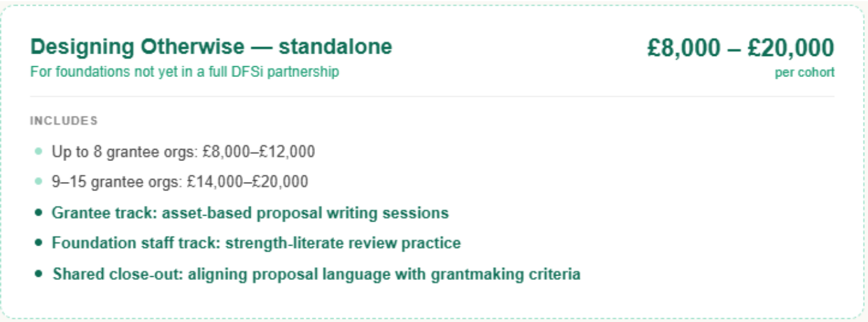Click the 'Designing Otherwise' heading text
The height and width of the screenshot is (322, 868).
136,46
